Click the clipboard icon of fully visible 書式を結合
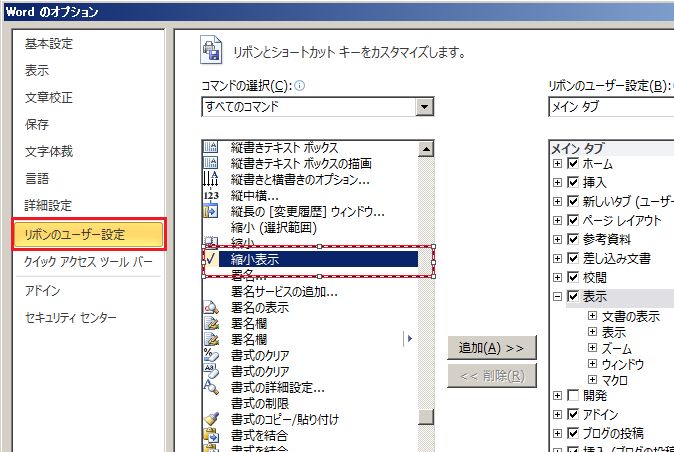674x452 pixels. pyautogui.click(x=211, y=435)
